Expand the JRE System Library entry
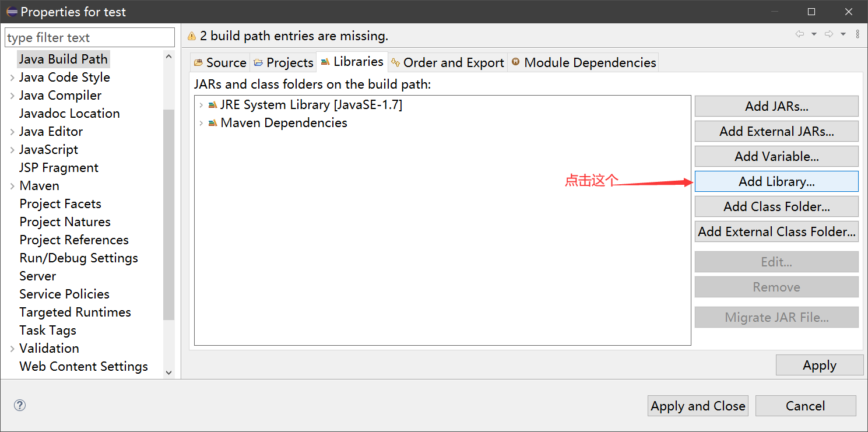868x432 pixels. (x=201, y=105)
